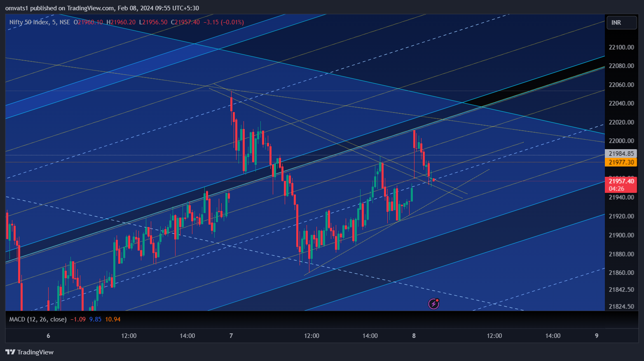Viewport: 644px width, 361px height.
Task: Click date label 9 on time axis
Action: tap(597, 336)
